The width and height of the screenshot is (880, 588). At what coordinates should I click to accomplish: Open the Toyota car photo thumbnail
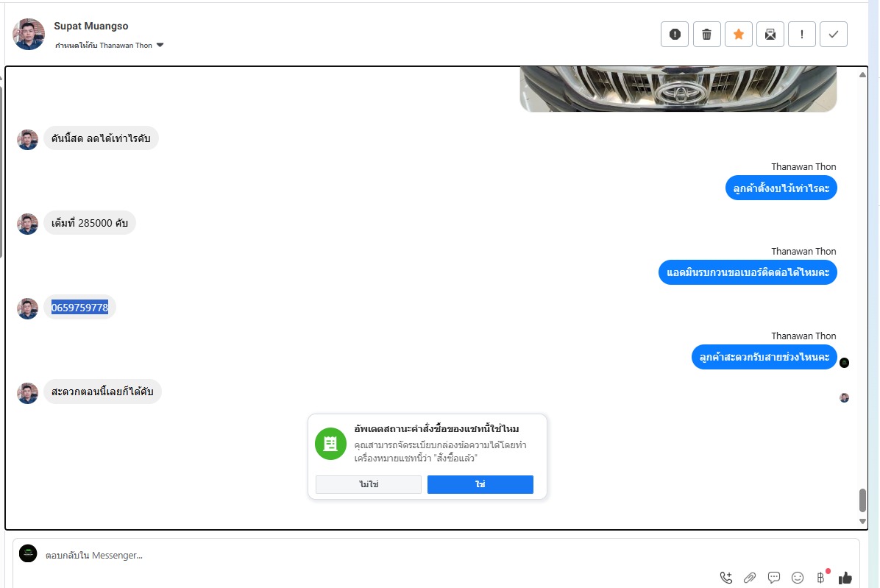click(678, 88)
